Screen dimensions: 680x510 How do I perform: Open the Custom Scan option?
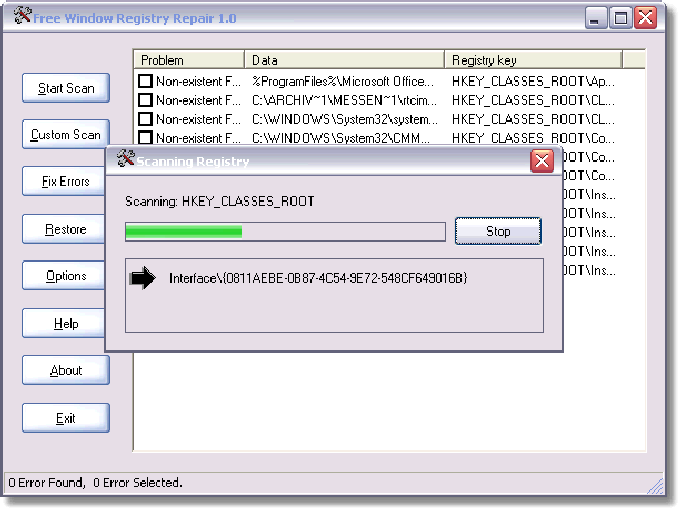66,134
